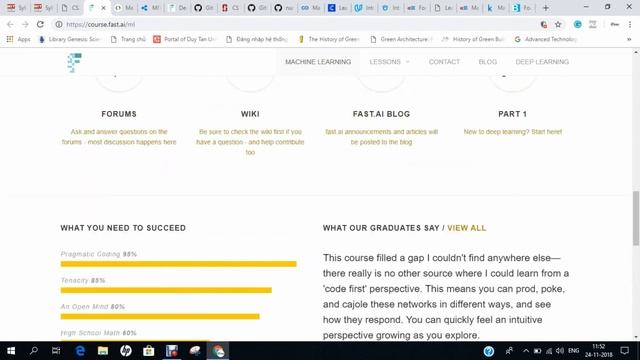Viewport: 640px width, 360px height.
Task: Open the PART 1 heading link
Action: [512, 114]
